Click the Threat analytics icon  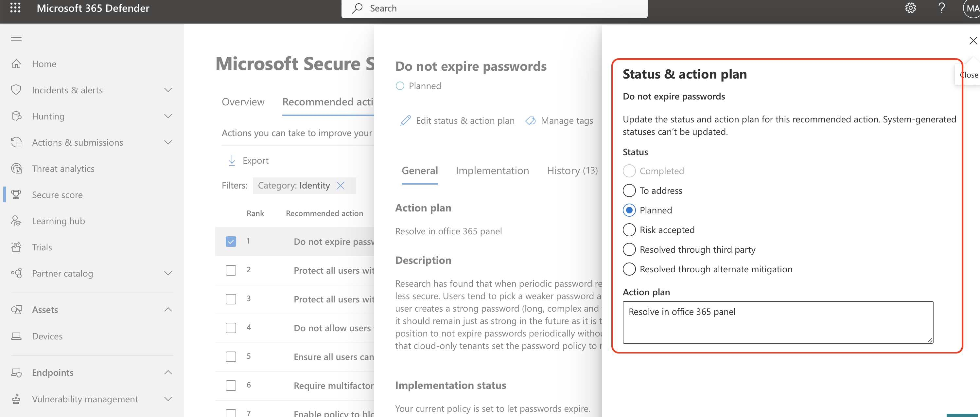[x=16, y=168]
